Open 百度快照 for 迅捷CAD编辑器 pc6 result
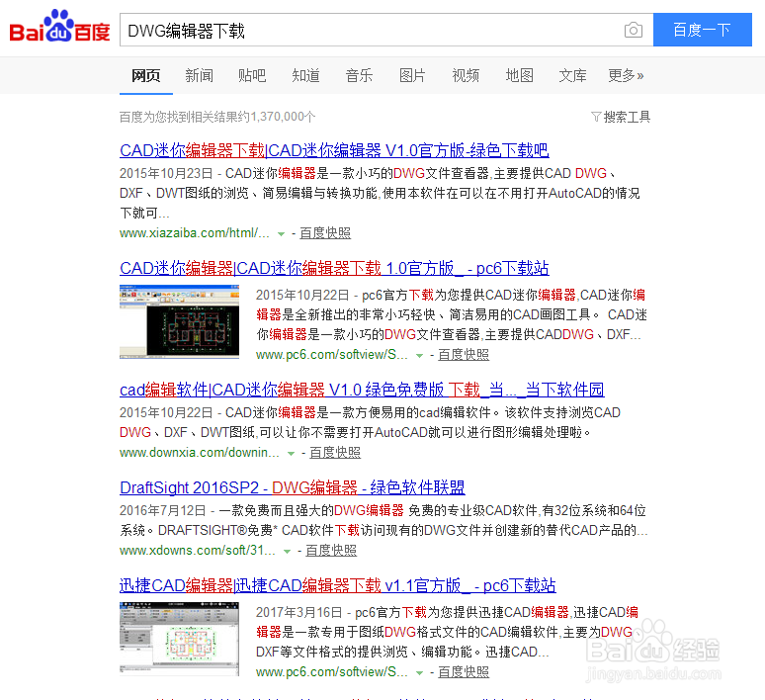 click(464, 672)
